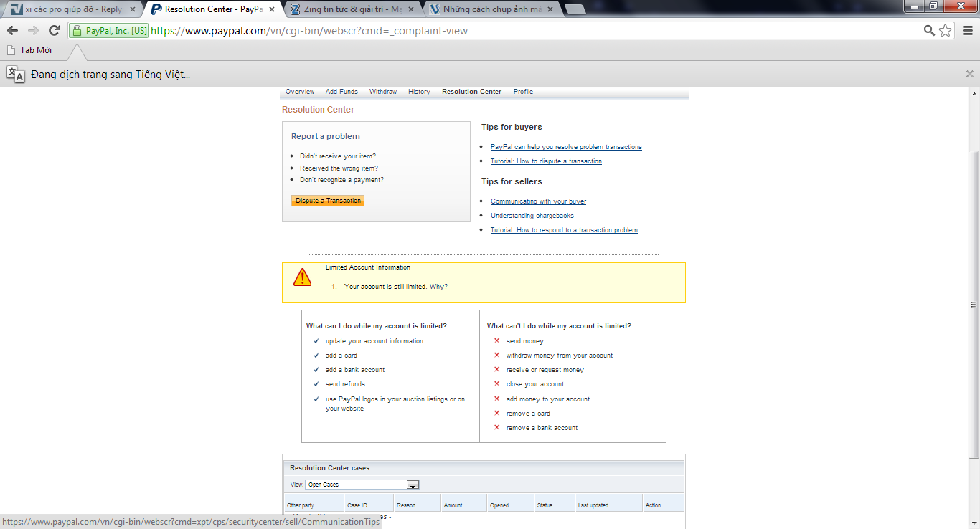This screenshot has height=529, width=980.
Task: Sort cases by the 'Reason' column
Action: [406, 505]
